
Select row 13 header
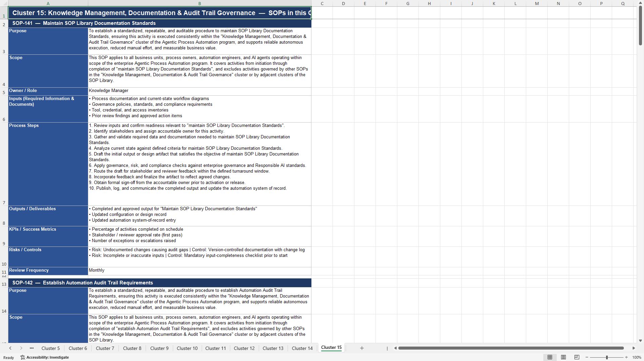[x=4, y=283]
